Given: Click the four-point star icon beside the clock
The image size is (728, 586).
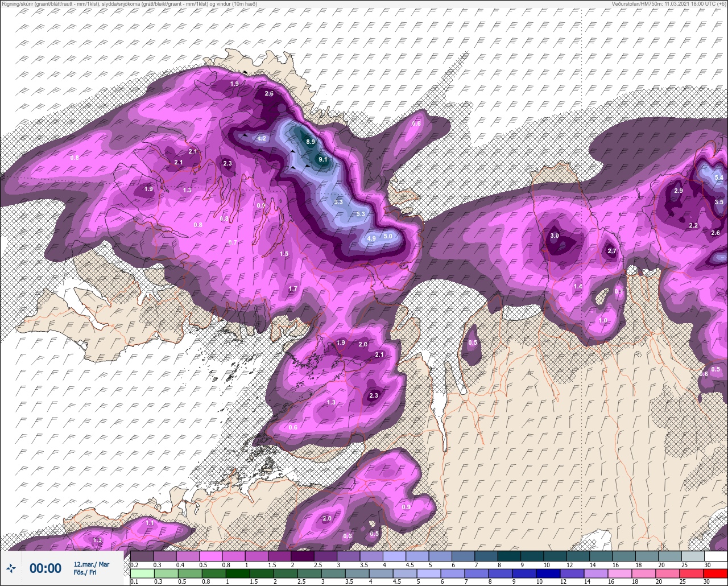Looking at the screenshot, I should tap(11, 568).
